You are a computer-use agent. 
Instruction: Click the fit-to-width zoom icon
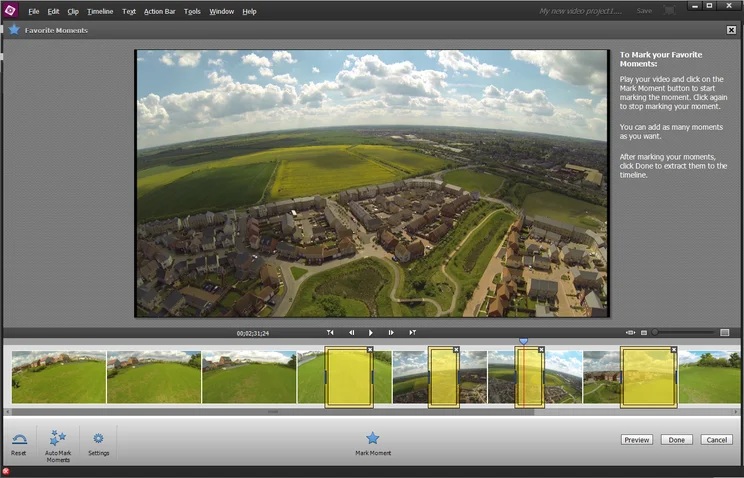pos(630,333)
